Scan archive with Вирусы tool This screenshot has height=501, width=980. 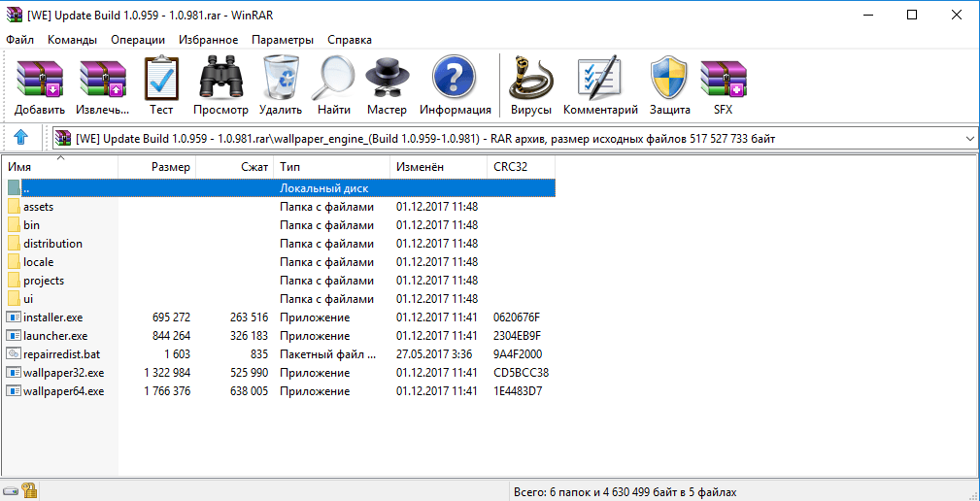[530, 86]
